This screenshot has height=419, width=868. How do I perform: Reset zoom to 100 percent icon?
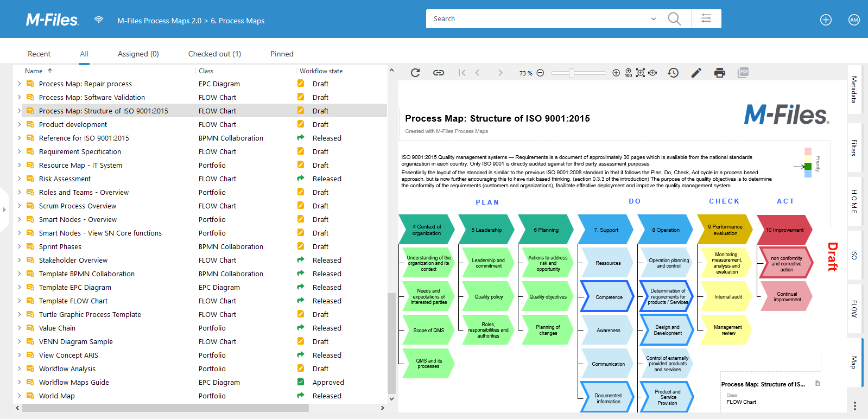(x=629, y=73)
